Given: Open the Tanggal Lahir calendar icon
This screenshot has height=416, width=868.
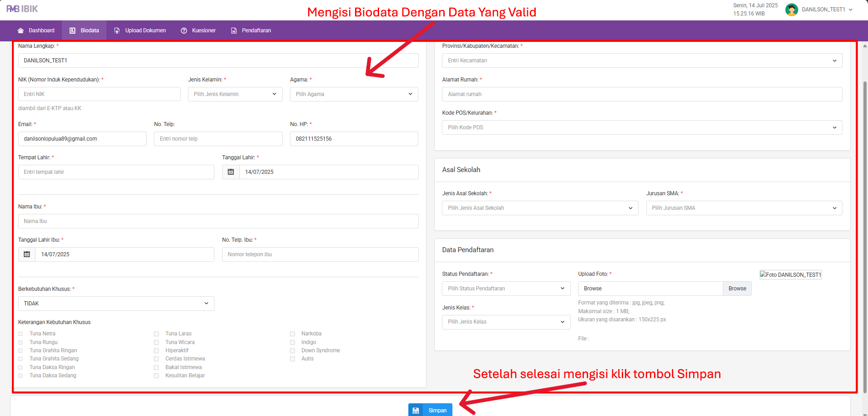Looking at the screenshot, I should coord(231,172).
